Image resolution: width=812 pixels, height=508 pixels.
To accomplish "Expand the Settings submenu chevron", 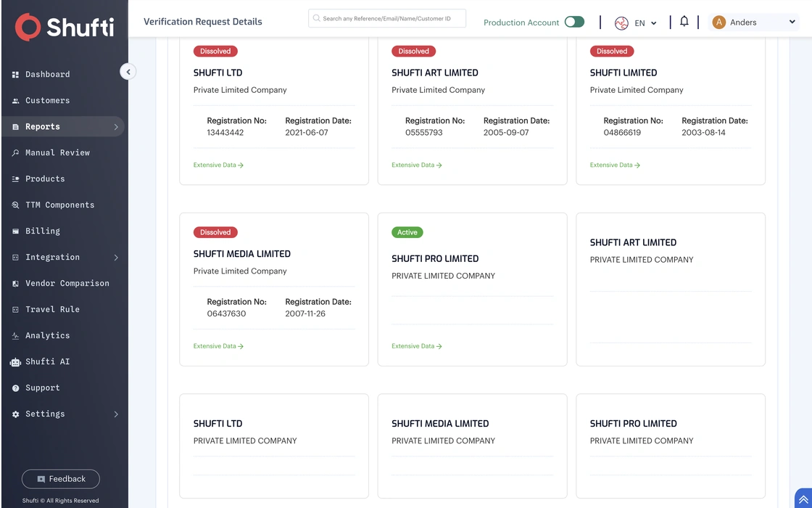I will (116, 414).
